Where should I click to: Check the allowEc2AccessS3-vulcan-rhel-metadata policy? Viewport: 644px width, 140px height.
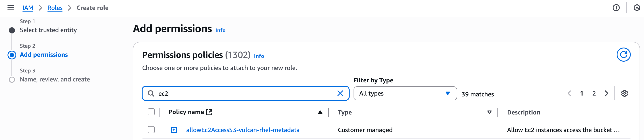(151, 130)
